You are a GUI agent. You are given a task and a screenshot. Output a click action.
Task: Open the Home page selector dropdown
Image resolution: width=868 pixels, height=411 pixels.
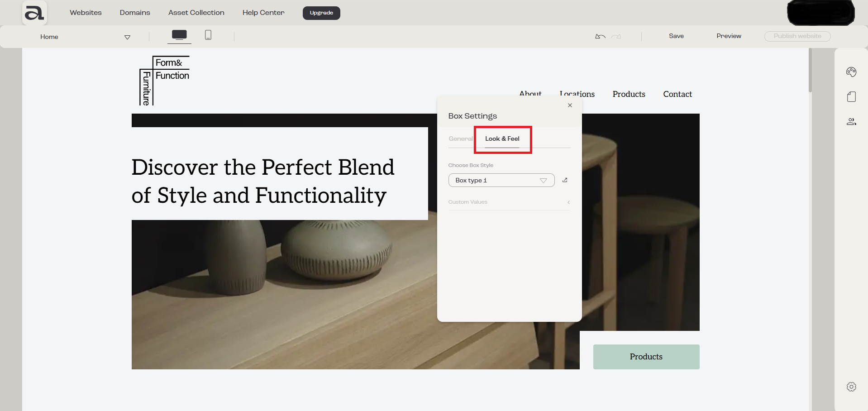coord(85,37)
